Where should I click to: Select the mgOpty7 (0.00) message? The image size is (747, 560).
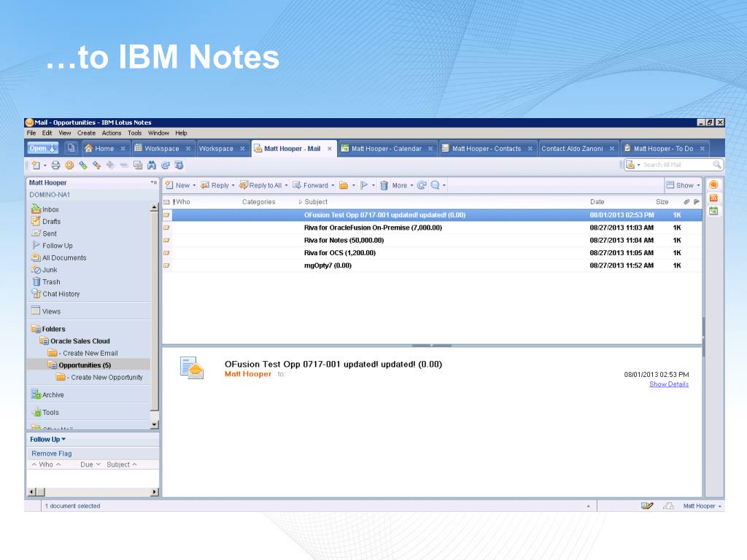click(432, 265)
